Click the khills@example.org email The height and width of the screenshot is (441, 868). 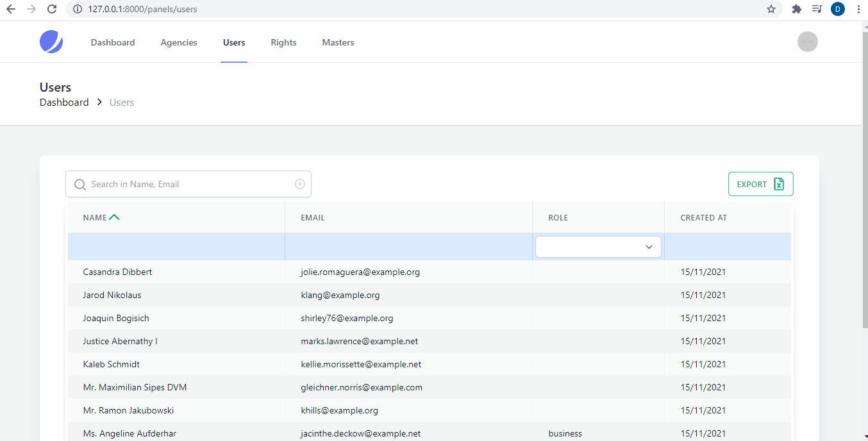(339, 410)
